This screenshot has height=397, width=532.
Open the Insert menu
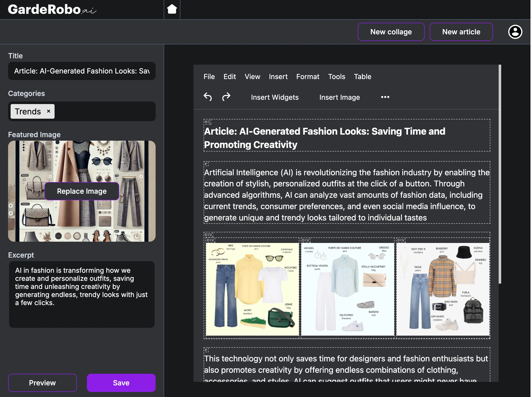point(278,77)
